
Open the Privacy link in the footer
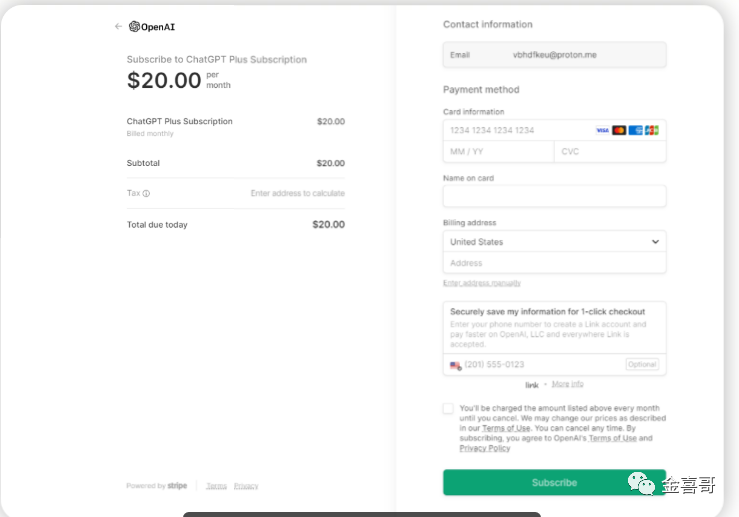(246, 486)
